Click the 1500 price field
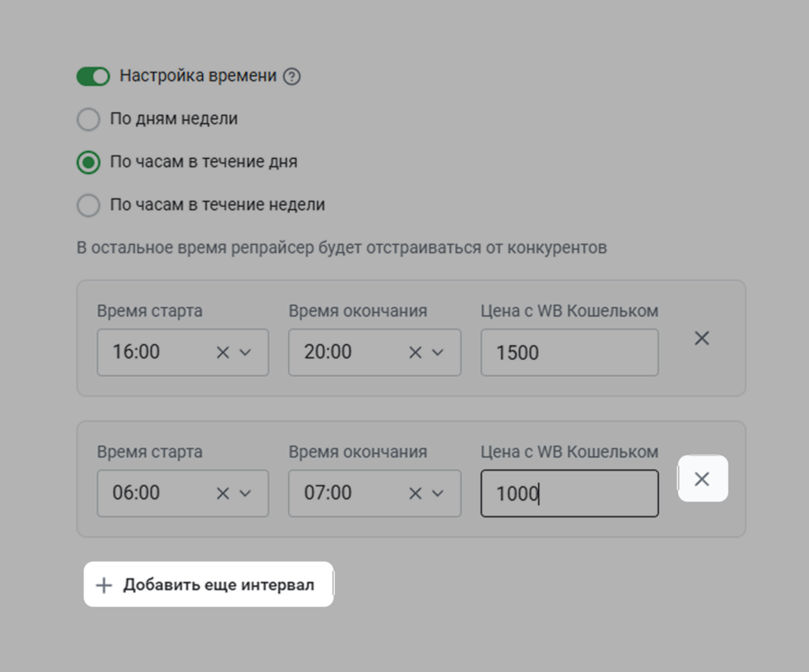This screenshot has width=809, height=672. (x=569, y=352)
